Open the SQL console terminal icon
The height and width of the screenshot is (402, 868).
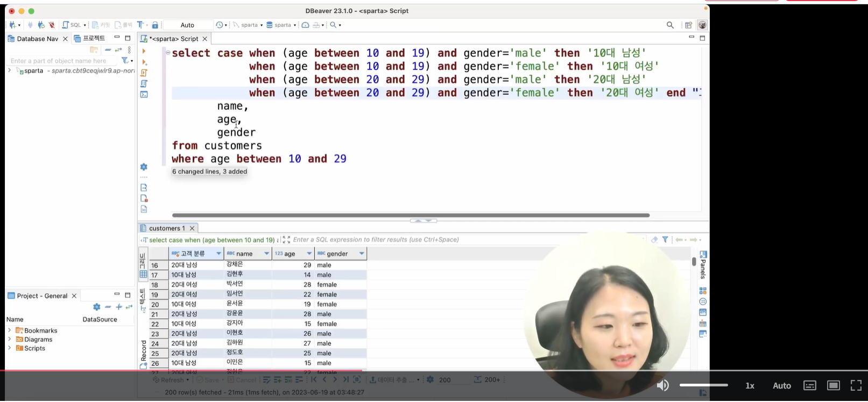144,94
